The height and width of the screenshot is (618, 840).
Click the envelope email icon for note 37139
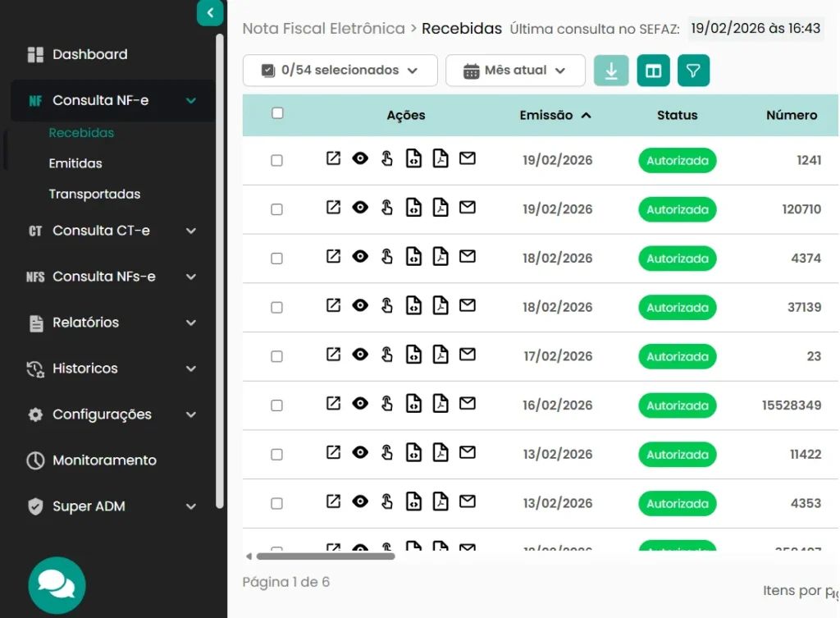pyautogui.click(x=468, y=306)
